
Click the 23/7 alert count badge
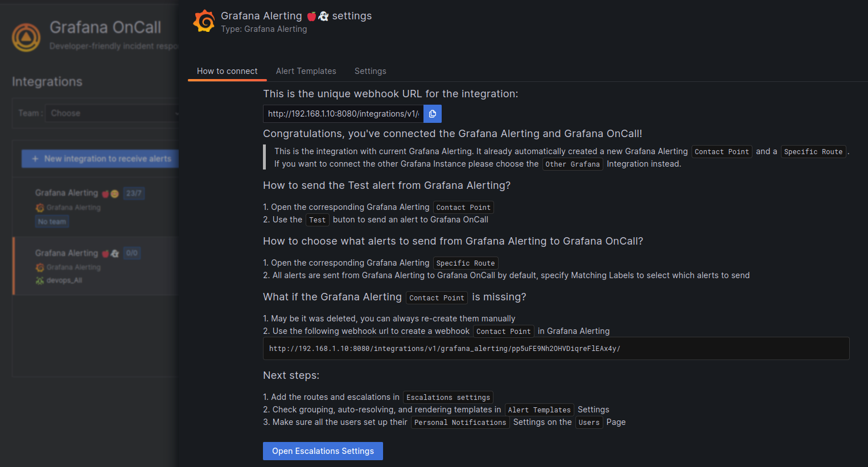click(x=134, y=193)
